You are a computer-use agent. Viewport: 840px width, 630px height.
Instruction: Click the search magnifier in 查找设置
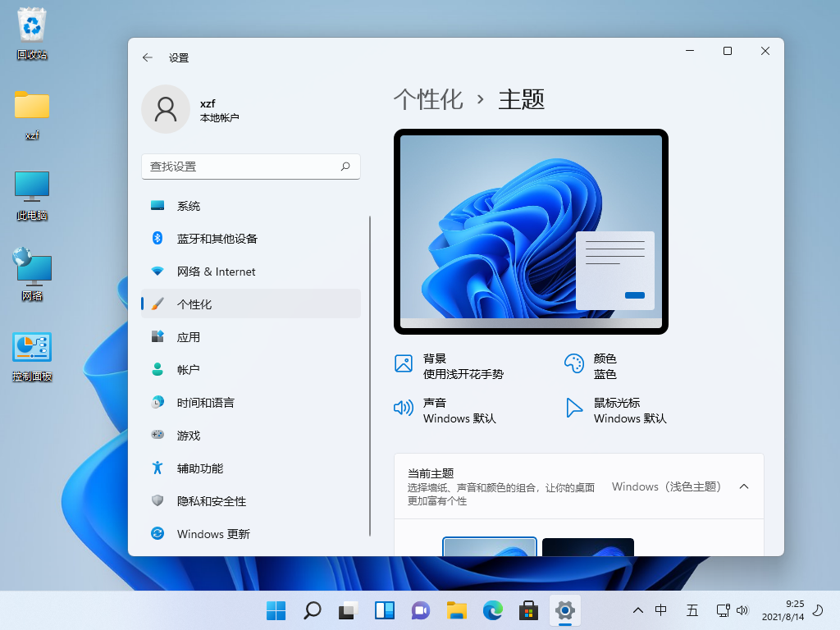pyautogui.click(x=345, y=167)
